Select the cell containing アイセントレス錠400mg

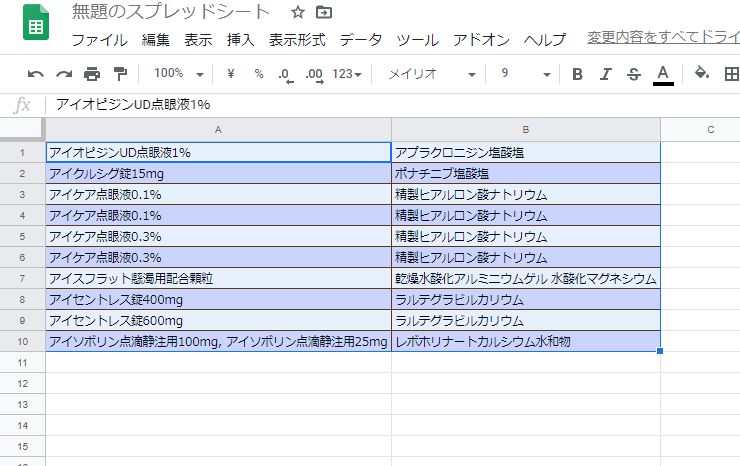[x=218, y=300]
